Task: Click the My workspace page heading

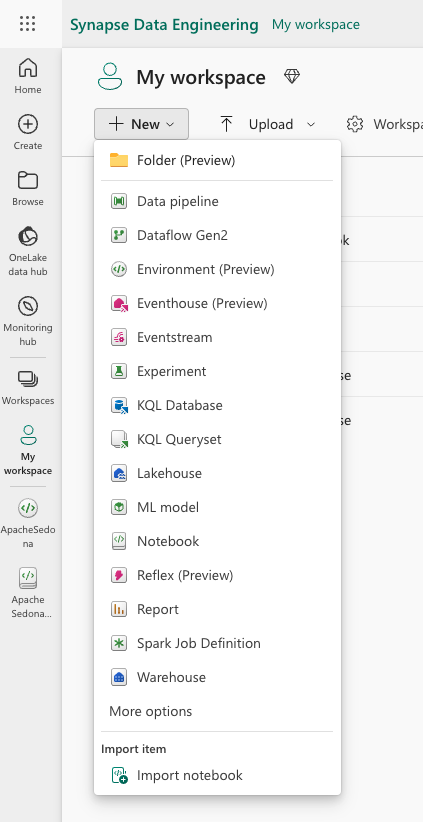Action: (201, 77)
